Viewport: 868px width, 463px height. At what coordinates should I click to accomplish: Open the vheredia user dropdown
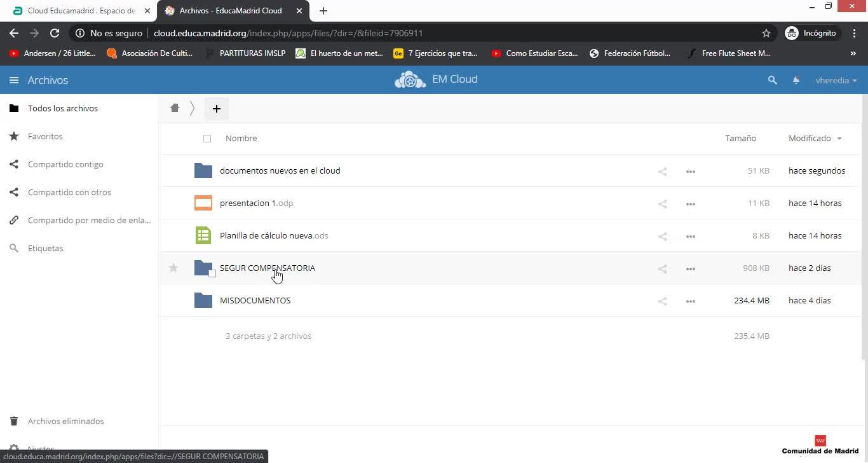pyautogui.click(x=836, y=80)
